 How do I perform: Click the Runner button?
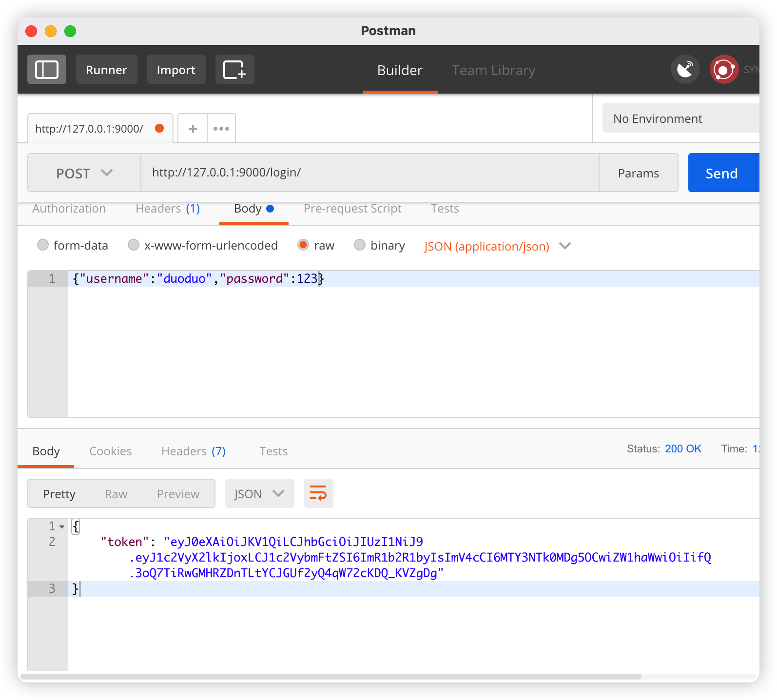tap(106, 69)
